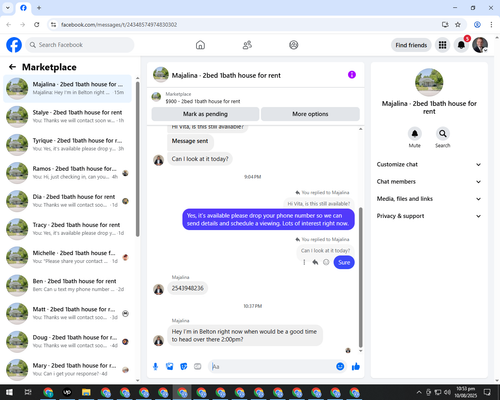Image resolution: width=500 pixels, height=400 pixels.
Task: Open Task View on the taskbar
Action: coord(28,392)
